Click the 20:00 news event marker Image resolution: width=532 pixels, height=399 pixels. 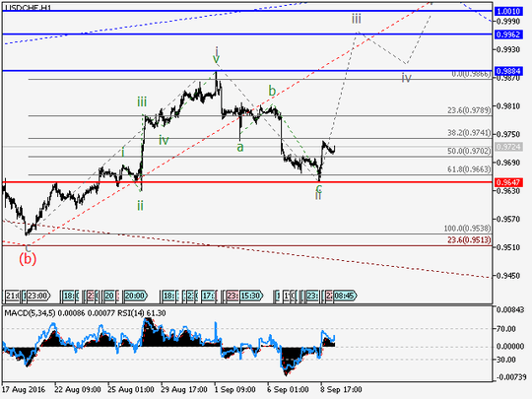pos(135,296)
